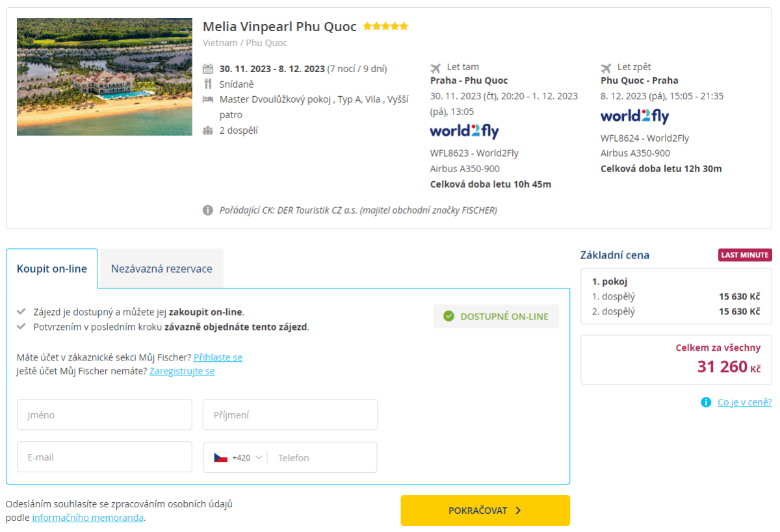Viewport: 780px width, 532px height.
Task: Open the +420 country code dropdown
Action: (238, 457)
